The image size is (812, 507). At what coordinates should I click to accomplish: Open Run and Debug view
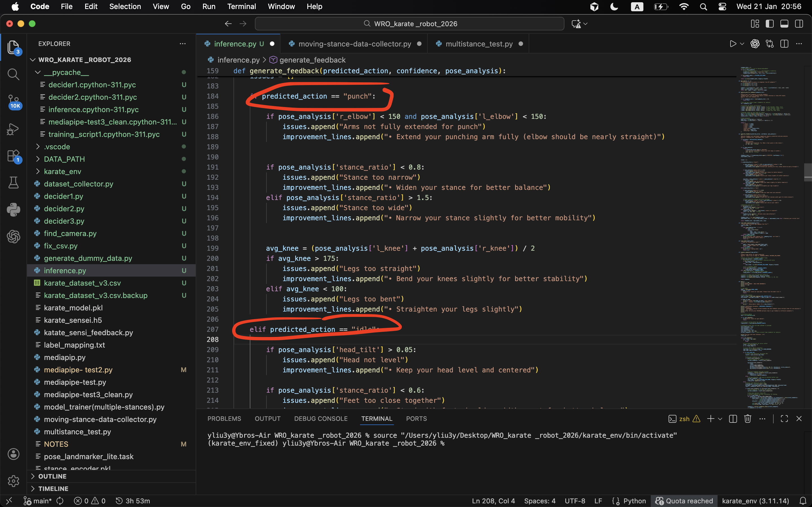tap(14, 129)
